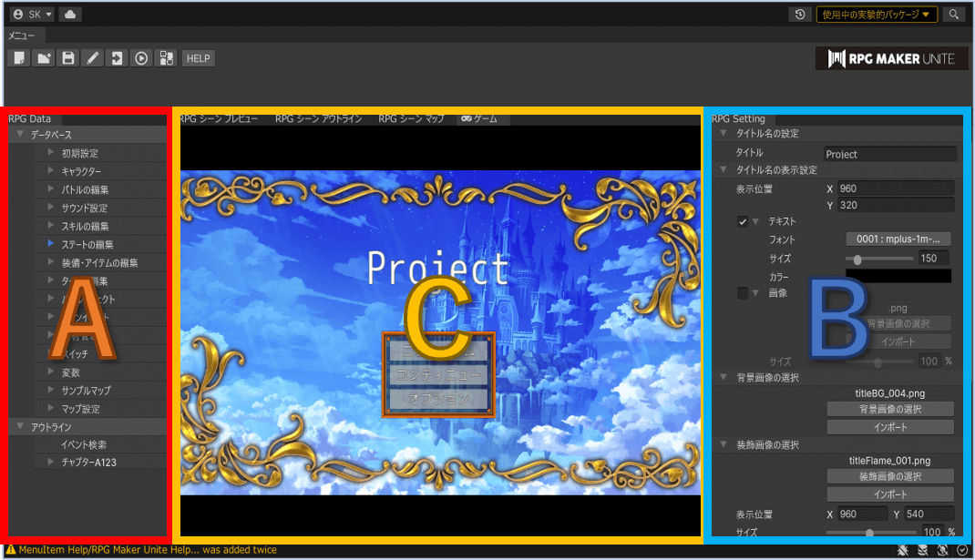Screen dimensions: 975x560
Task: Click the pencil edit icon
Action: click(92, 58)
